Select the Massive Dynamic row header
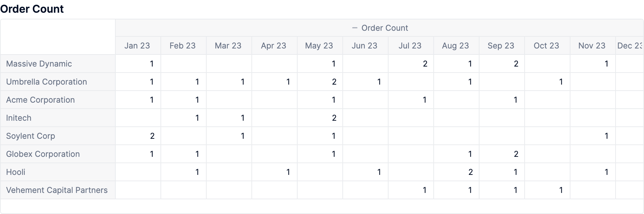The height and width of the screenshot is (214, 644). coord(58,64)
